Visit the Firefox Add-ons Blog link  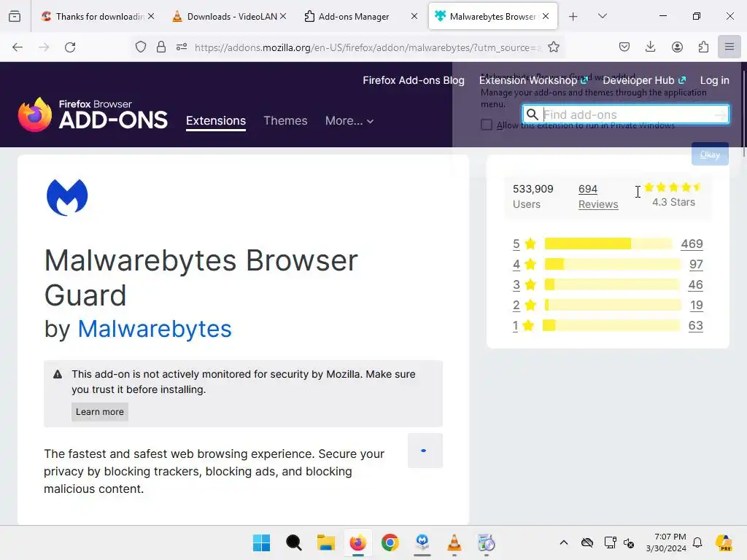[x=414, y=80]
